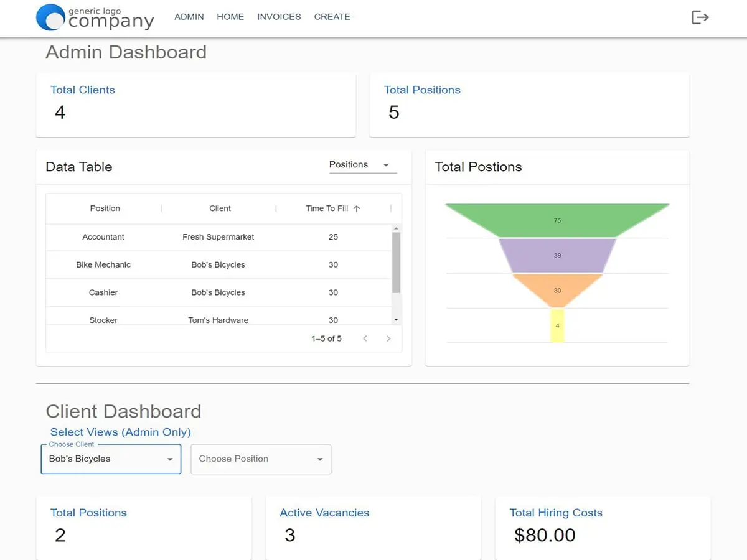Go to next table page arrow

[x=388, y=338]
